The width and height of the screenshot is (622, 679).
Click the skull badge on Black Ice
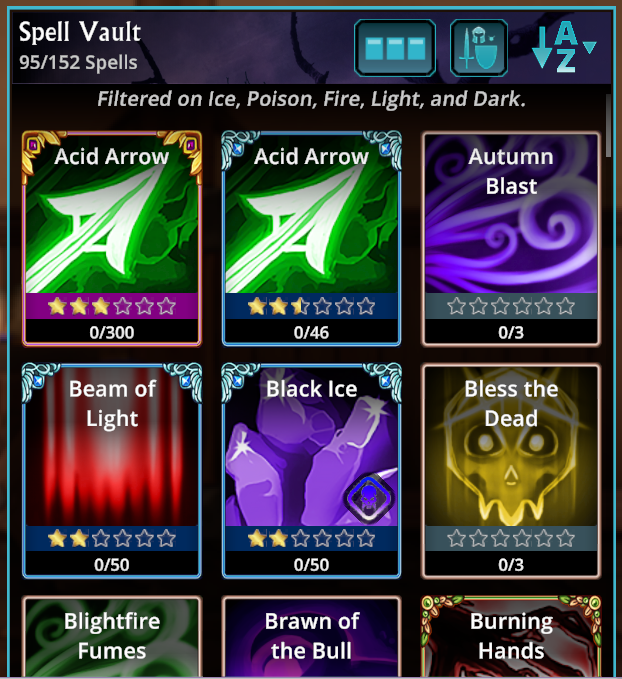(370, 496)
